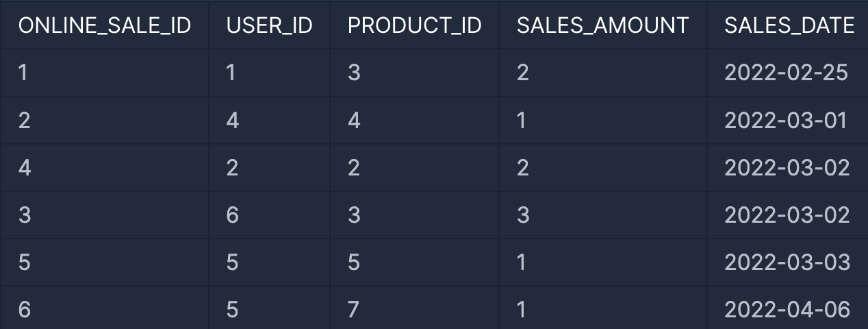The image size is (868, 329).
Task: Select the 2022-02-25 date cell
Action: click(788, 73)
